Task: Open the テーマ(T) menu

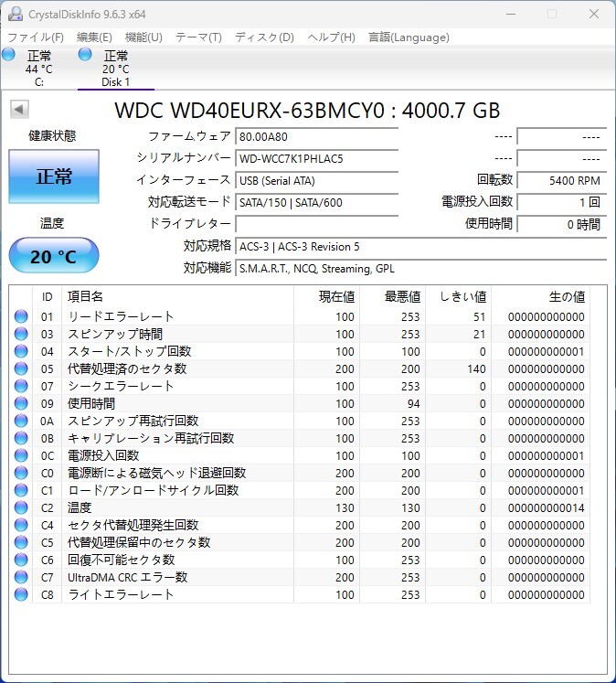Action: [x=198, y=37]
